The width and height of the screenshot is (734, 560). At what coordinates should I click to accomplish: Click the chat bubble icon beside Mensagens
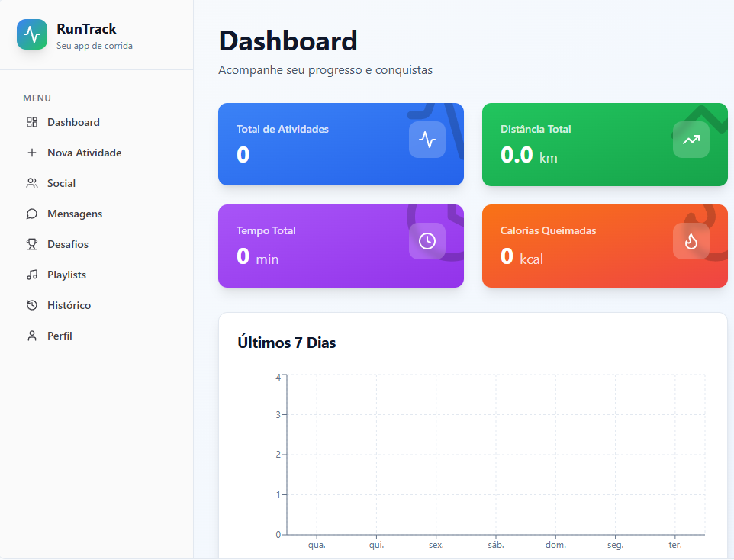click(32, 214)
